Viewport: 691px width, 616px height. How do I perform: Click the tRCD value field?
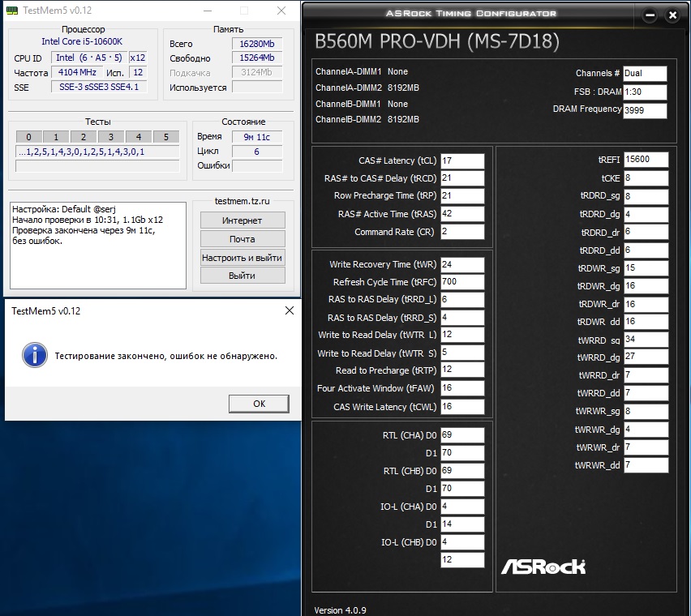(x=462, y=178)
